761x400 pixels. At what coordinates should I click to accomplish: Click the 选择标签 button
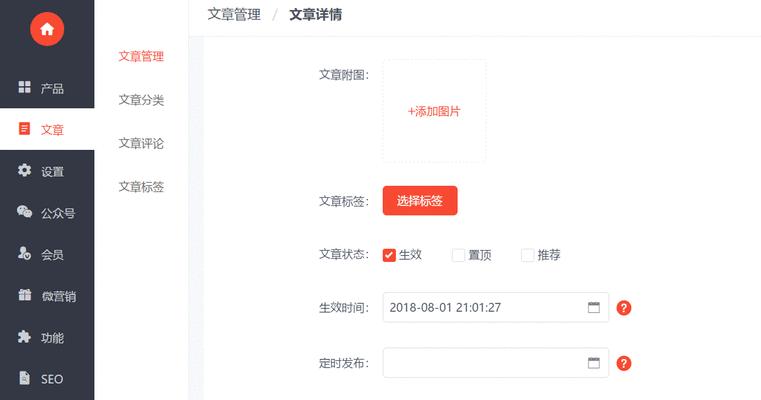coord(420,200)
